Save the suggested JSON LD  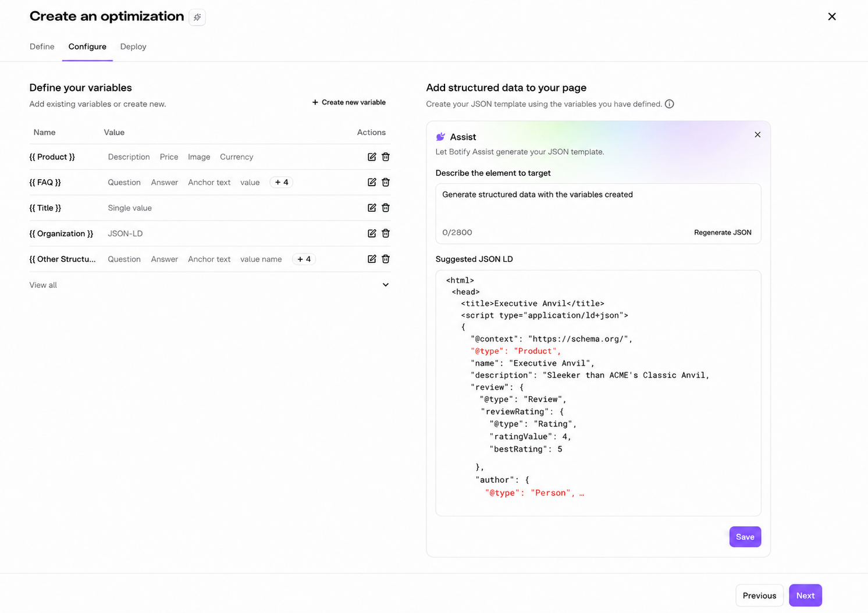745,537
